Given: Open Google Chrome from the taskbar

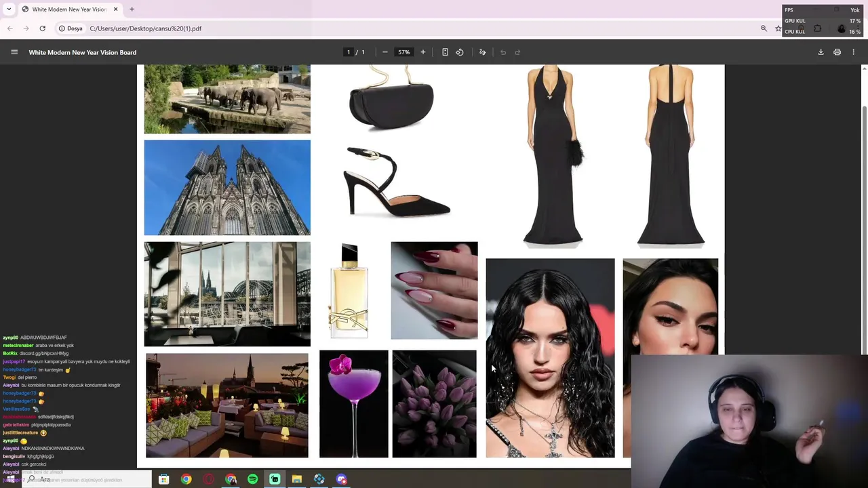Looking at the screenshot, I should (x=186, y=479).
